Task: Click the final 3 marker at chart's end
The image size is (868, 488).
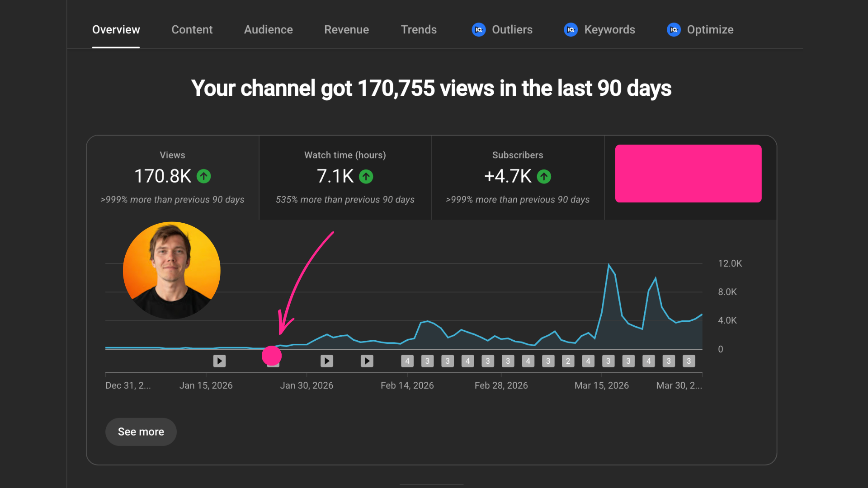Action: tap(689, 361)
